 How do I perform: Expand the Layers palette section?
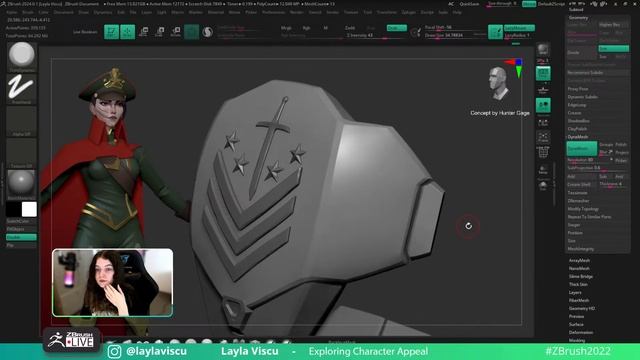coord(575,293)
